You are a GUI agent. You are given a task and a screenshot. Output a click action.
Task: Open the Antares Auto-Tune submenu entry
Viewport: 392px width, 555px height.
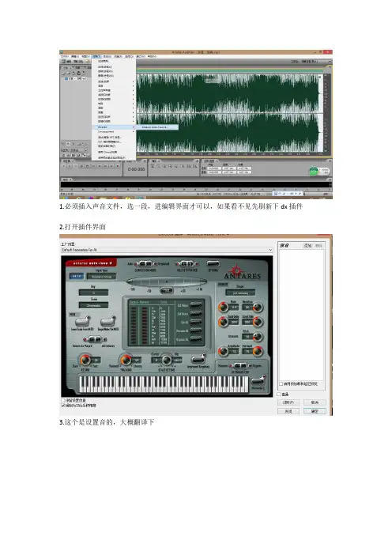[x=156, y=127]
